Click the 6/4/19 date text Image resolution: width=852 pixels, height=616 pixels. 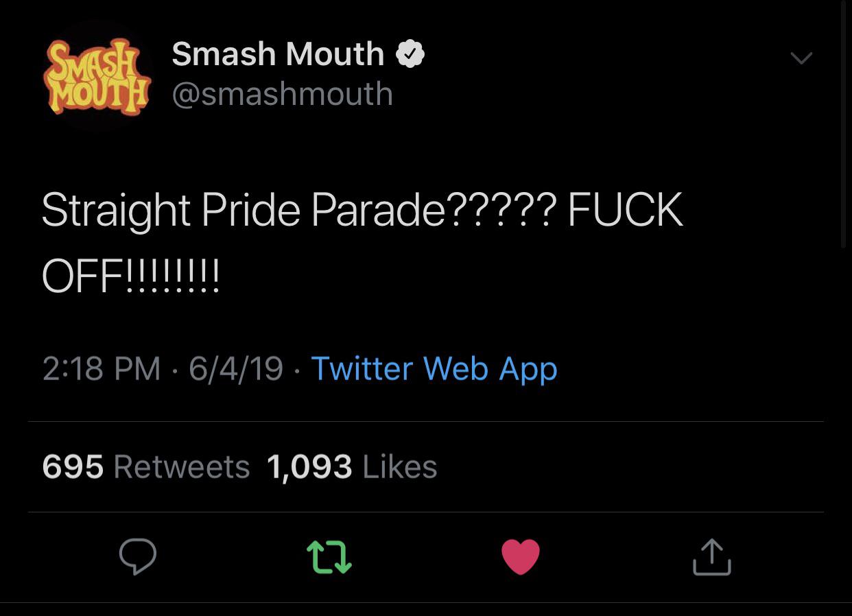pos(236,369)
